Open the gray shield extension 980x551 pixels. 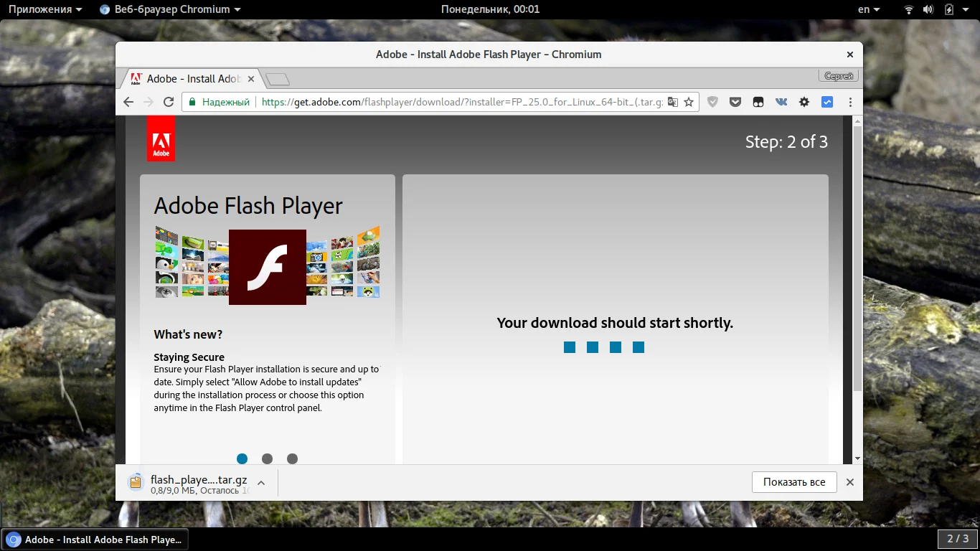click(712, 102)
